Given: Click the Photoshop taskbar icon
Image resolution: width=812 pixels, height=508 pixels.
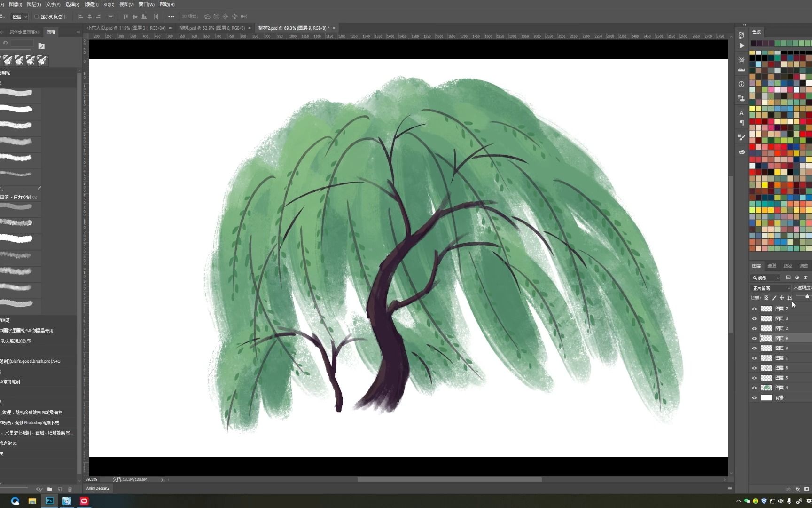Looking at the screenshot, I should pos(49,501).
